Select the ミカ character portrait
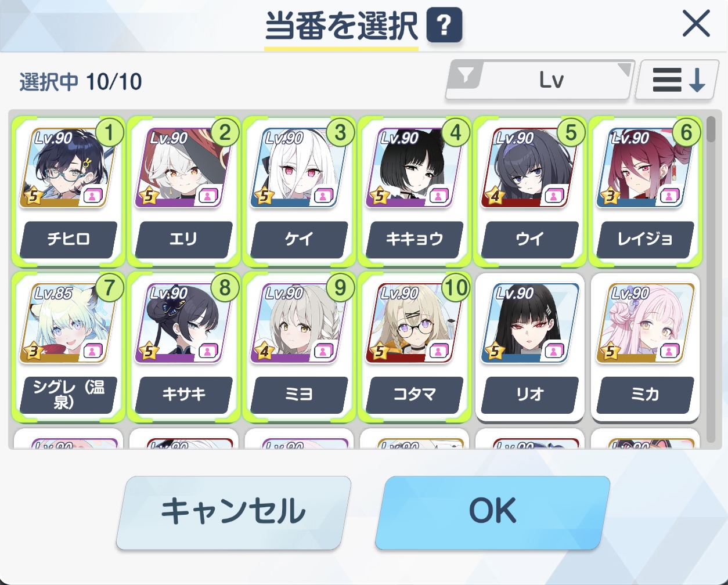This screenshot has height=585, width=728. [644, 323]
